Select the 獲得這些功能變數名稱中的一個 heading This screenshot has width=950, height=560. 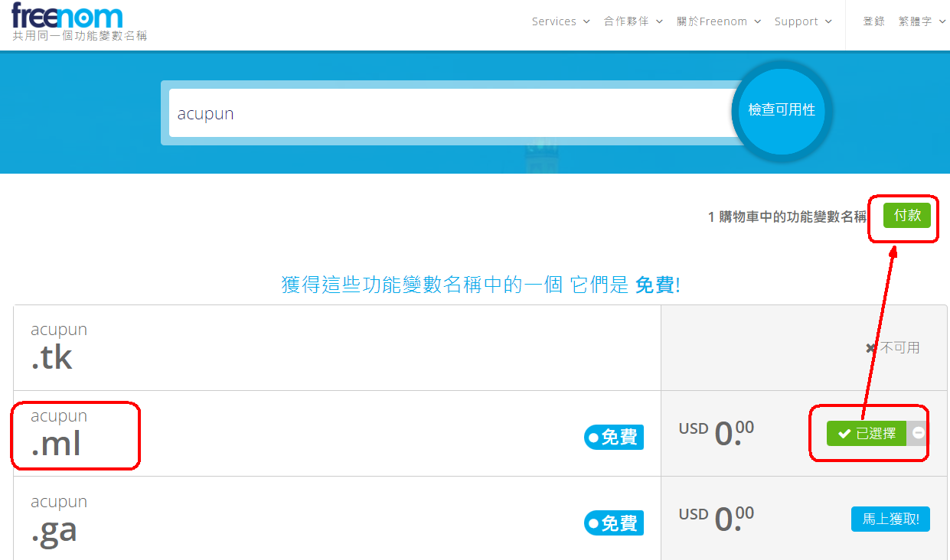pyautogui.click(x=481, y=285)
